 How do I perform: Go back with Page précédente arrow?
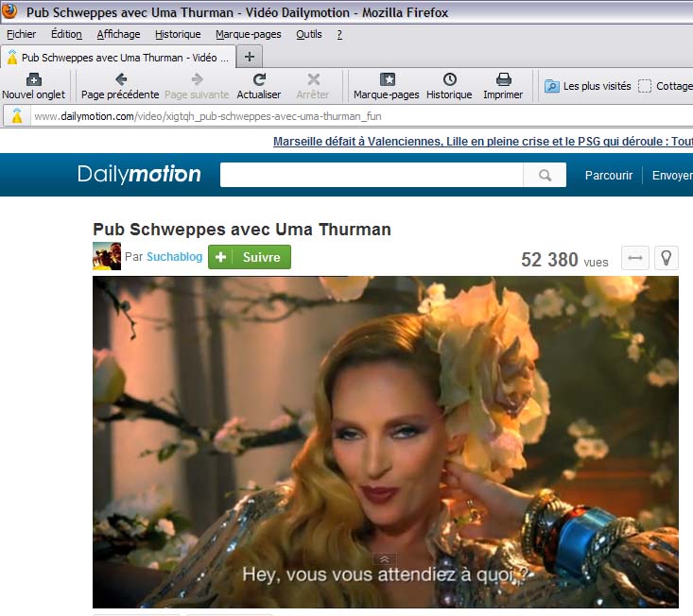click(x=121, y=79)
